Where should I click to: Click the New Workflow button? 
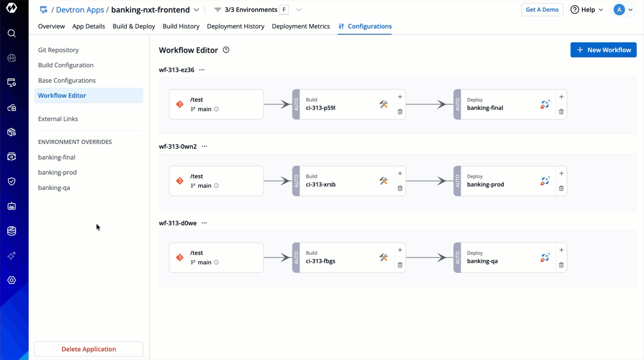pyautogui.click(x=603, y=50)
